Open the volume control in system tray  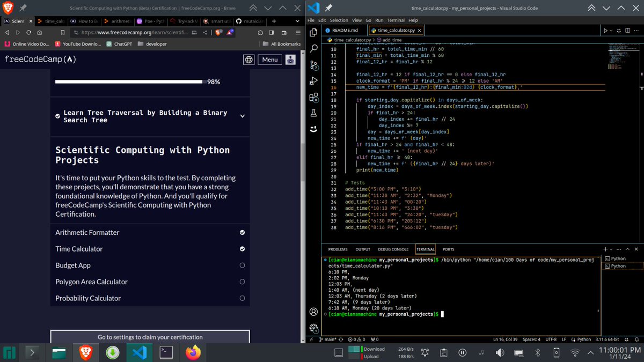click(x=500, y=352)
